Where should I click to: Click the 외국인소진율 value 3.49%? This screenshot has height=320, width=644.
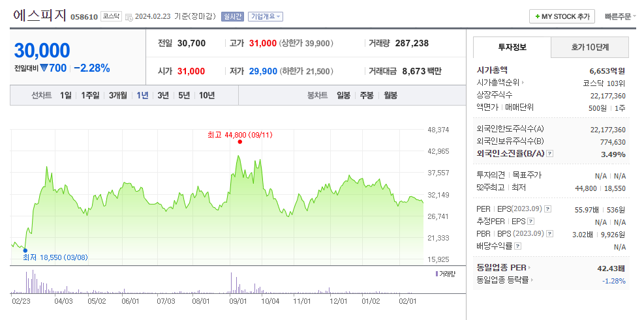[x=613, y=154]
